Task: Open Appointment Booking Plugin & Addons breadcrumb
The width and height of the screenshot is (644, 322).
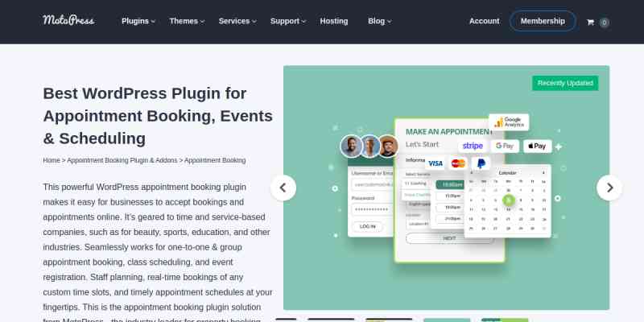Action: point(122,160)
